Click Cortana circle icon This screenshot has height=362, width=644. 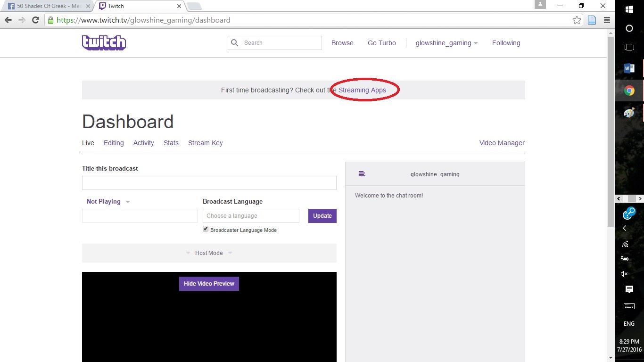pos(629,28)
